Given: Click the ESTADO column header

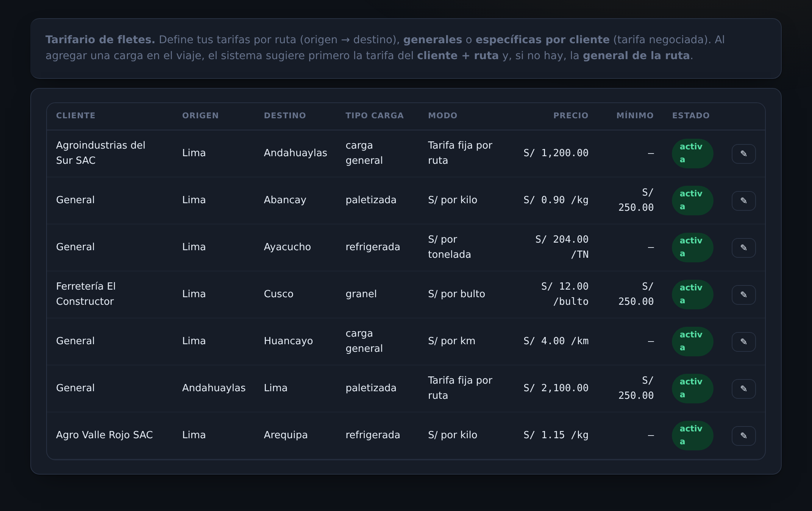Looking at the screenshot, I should pos(691,116).
